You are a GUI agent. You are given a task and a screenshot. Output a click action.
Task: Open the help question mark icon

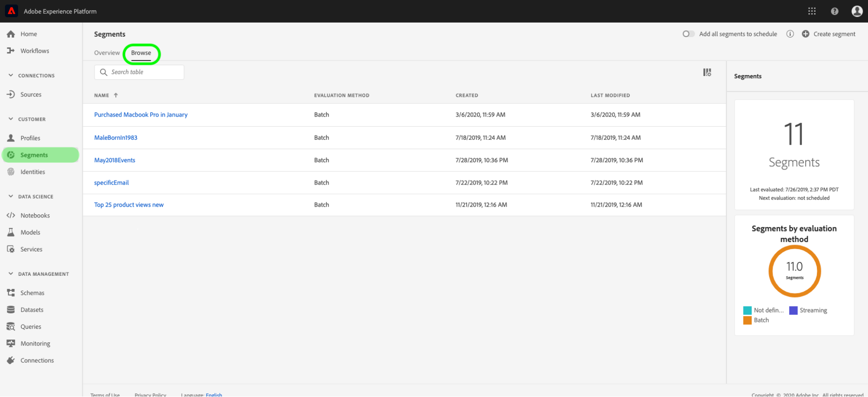(x=835, y=11)
